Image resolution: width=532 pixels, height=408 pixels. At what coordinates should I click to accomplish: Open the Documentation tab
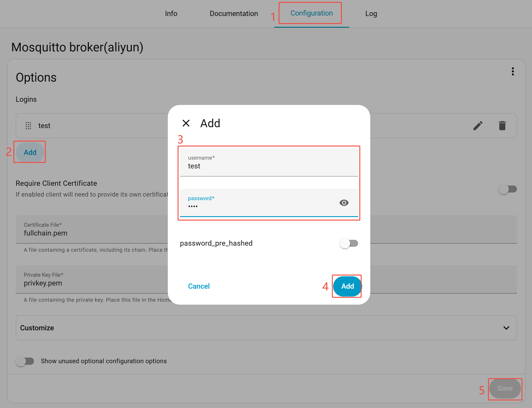[234, 14]
